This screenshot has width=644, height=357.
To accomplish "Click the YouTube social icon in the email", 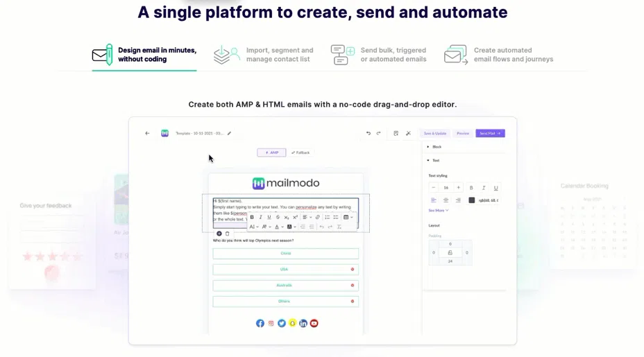I will pos(314,323).
